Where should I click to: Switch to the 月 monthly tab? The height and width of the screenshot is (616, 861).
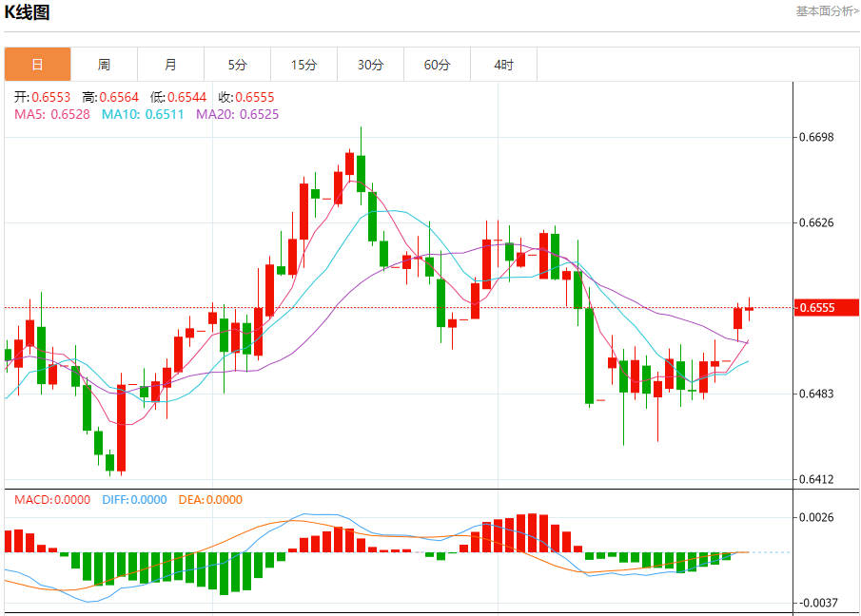click(170, 65)
